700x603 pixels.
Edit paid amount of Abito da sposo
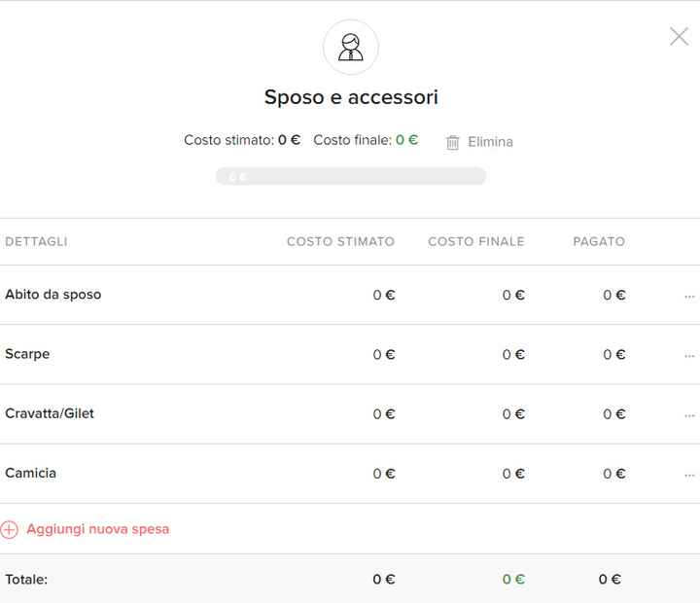click(614, 295)
